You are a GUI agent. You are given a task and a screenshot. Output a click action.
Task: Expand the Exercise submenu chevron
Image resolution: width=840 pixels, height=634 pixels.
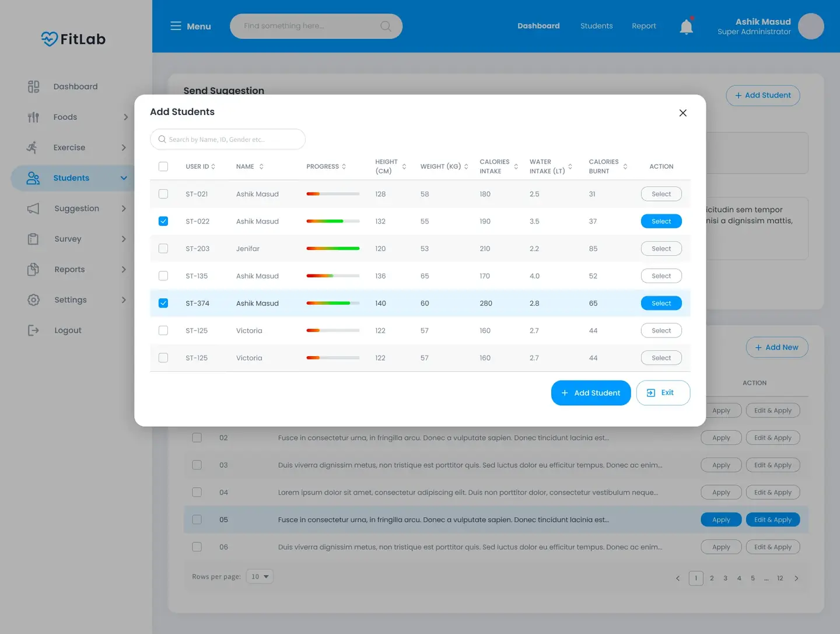point(124,148)
